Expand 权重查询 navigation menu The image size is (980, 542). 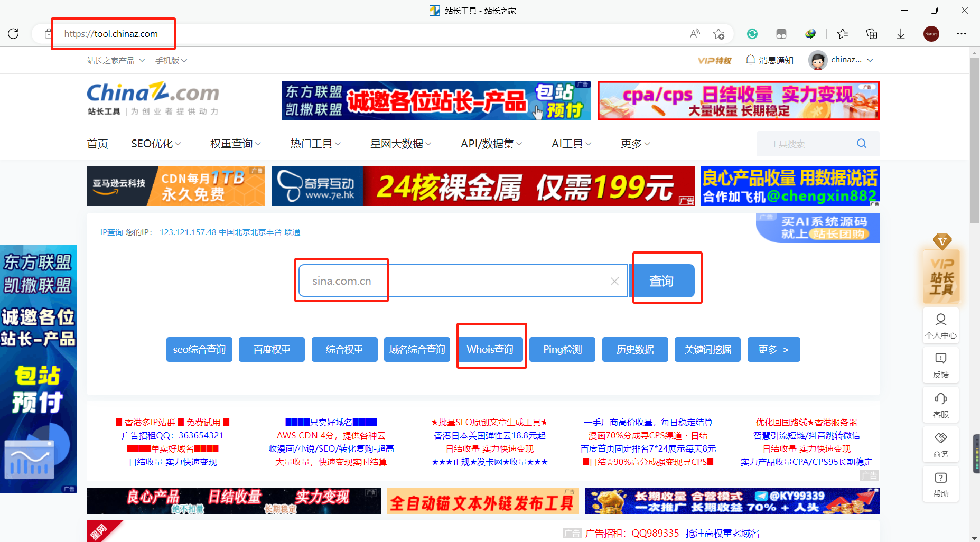click(236, 144)
